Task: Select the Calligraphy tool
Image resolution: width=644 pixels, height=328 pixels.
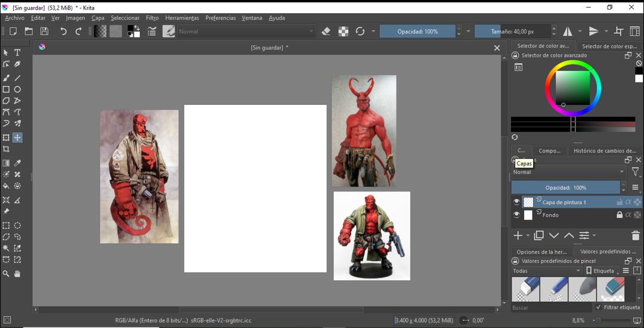Action: 18,64
